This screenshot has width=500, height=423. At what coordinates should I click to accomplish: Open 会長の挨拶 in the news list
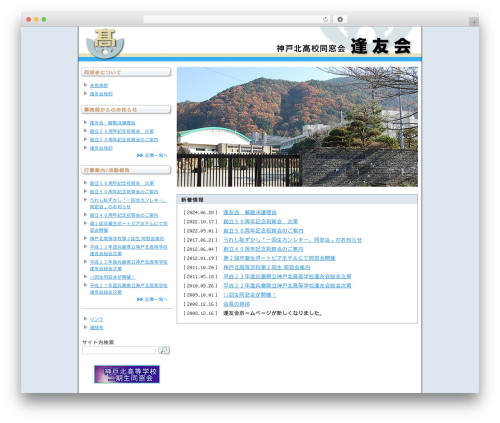[236, 304]
